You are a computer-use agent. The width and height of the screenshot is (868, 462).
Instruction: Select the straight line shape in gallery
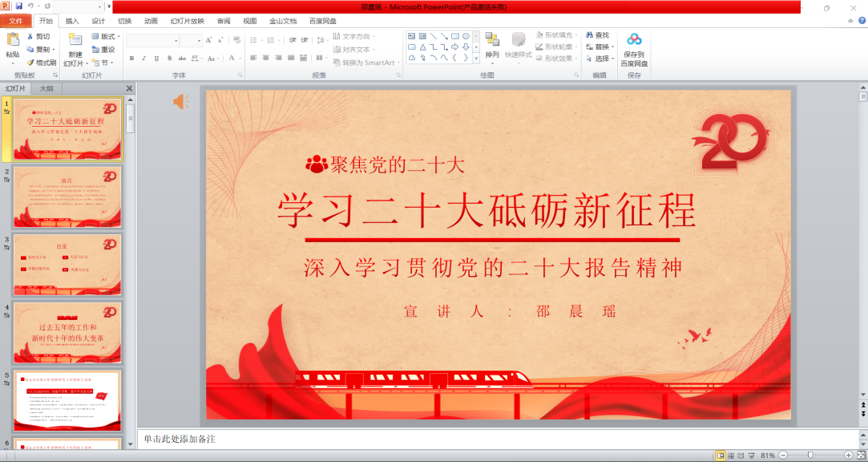click(434, 36)
